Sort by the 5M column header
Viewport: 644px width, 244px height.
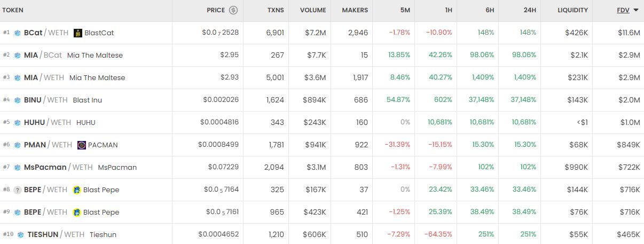click(405, 10)
